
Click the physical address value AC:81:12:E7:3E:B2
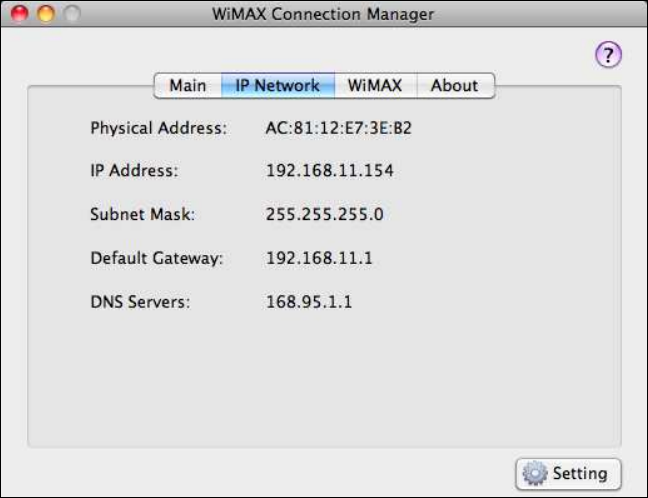pyautogui.click(x=338, y=128)
